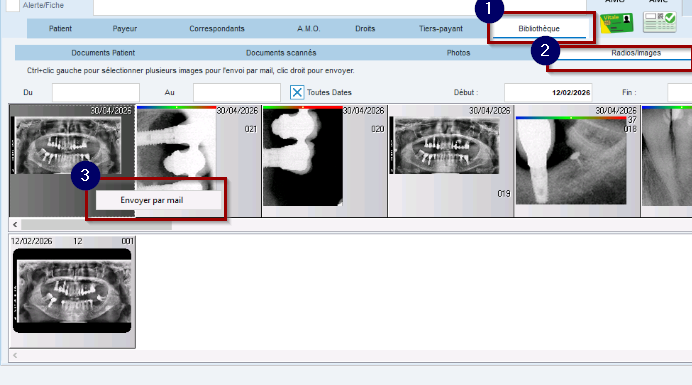Switch to Documents scannés sub-tab
The image size is (692, 385).
pos(281,53)
